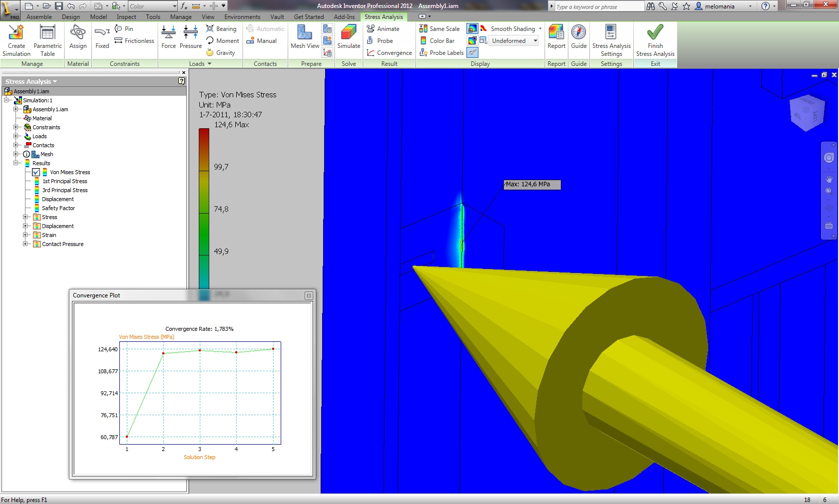Activate the Probe tool

click(382, 41)
